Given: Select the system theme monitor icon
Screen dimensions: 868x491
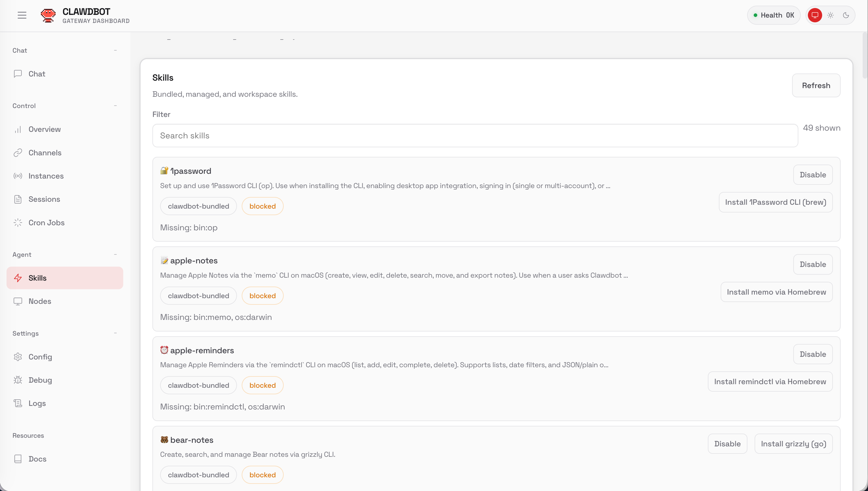Looking at the screenshot, I should click(x=815, y=15).
